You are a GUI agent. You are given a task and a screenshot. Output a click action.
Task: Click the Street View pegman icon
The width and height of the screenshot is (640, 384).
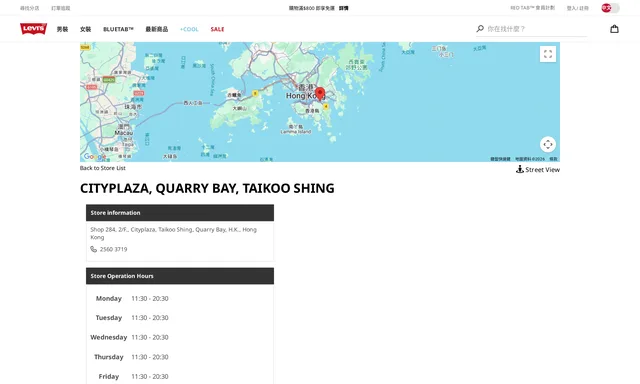point(520,169)
